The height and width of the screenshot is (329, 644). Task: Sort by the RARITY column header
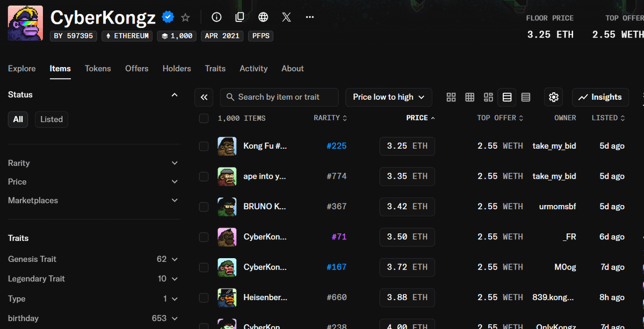click(x=330, y=118)
